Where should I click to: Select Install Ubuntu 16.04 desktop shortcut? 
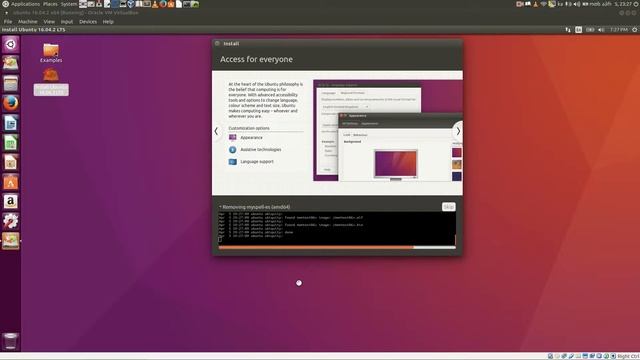(x=51, y=82)
